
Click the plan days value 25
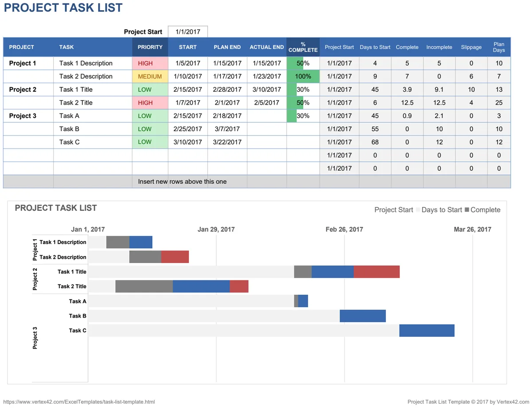(499, 103)
